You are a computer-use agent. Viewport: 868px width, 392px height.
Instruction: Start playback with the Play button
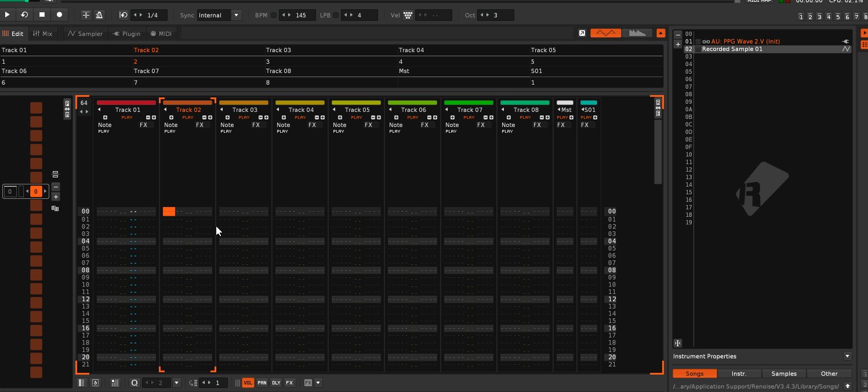pyautogui.click(x=8, y=14)
